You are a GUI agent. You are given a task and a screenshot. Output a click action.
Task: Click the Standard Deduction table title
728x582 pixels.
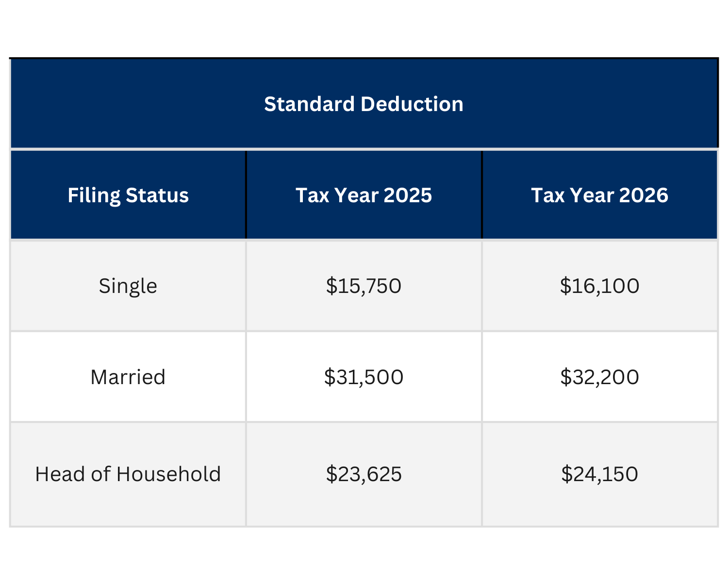(x=364, y=104)
